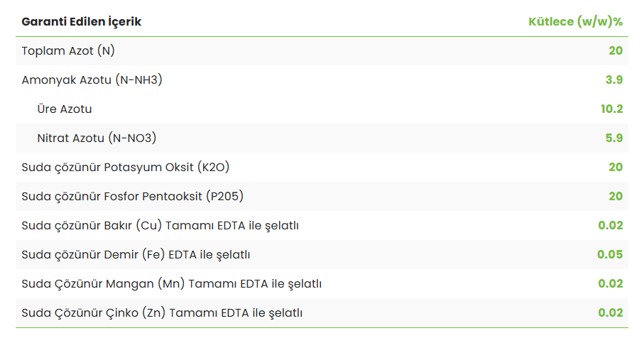The image size is (644, 343).
Task: Select the "Çinko (Zn)" EDTA row label
Action: coord(163,312)
